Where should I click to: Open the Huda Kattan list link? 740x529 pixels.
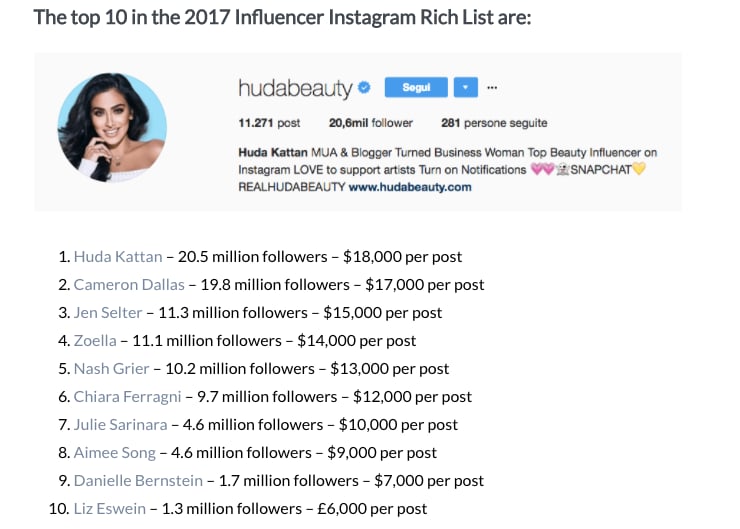click(118, 257)
